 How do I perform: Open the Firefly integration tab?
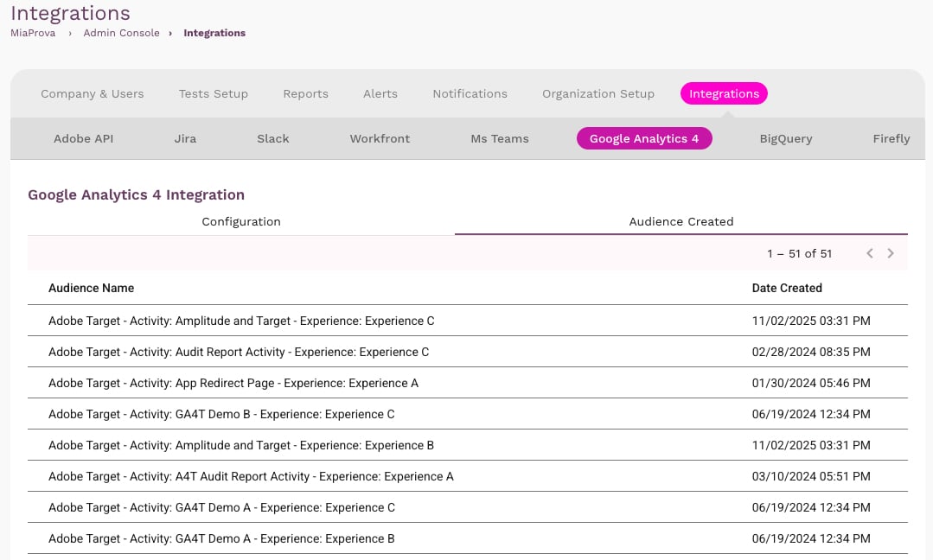891,138
